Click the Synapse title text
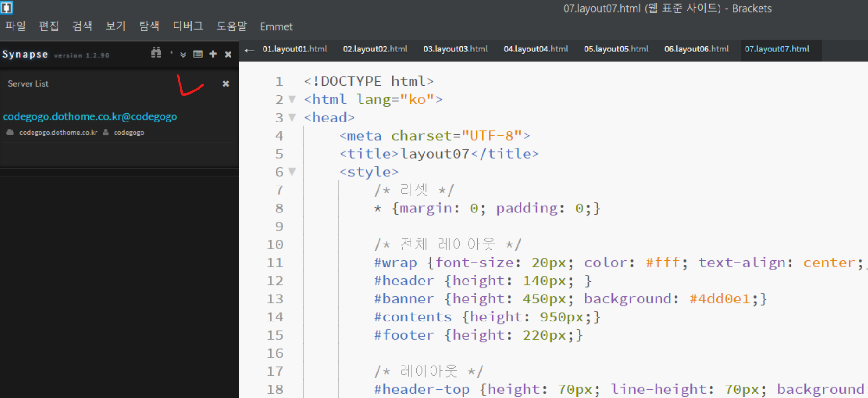The width and height of the screenshot is (868, 398). pos(25,54)
